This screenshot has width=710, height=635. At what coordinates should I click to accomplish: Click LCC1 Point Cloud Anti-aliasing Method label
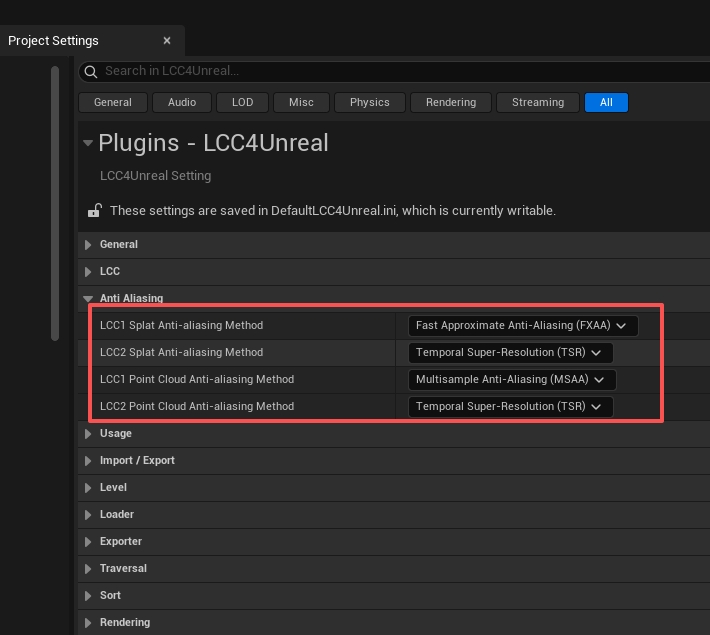197,379
